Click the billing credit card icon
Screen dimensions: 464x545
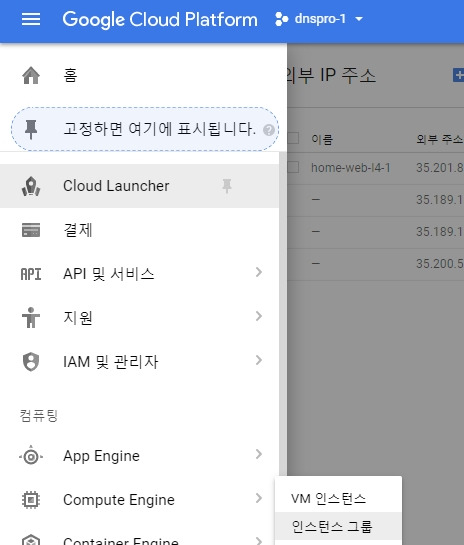click(x=31, y=230)
